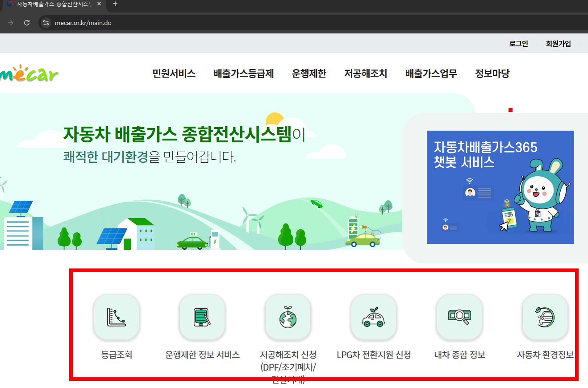Open the 정보마당 menu
The image size is (588, 388).
point(492,74)
